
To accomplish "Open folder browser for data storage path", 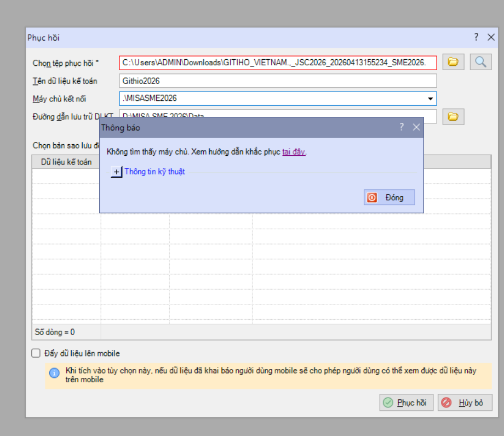I will pyautogui.click(x=453, y=116).
